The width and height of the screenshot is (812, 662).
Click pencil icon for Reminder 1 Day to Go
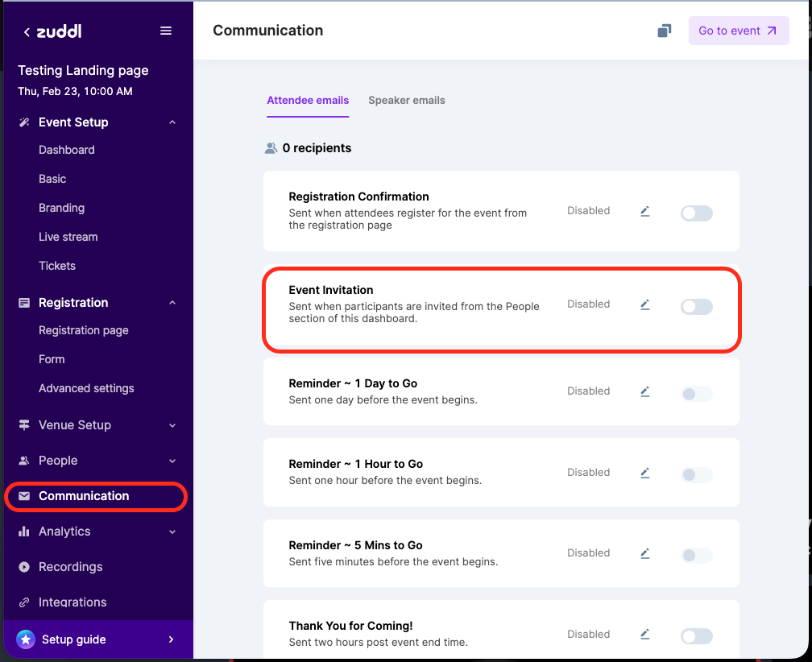point(644,391)
